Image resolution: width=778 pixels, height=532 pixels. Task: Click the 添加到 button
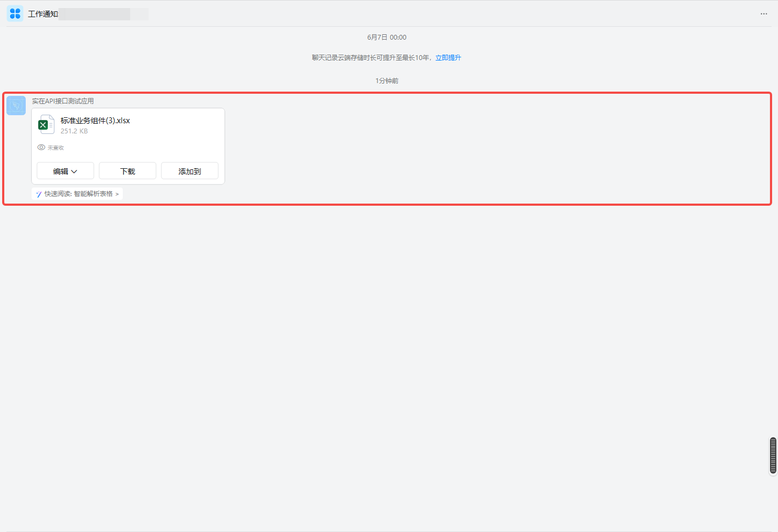pyautogui.click(x=190, y=171)
